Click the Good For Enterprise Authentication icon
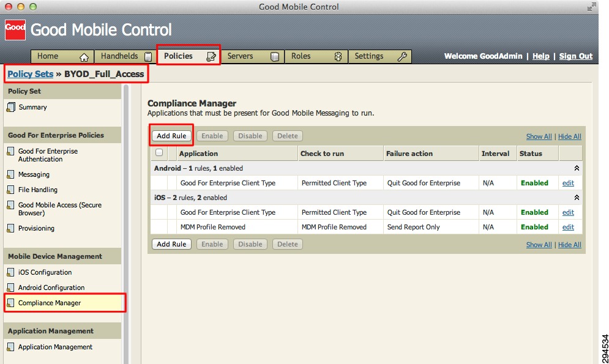 [x=11, y=151]
